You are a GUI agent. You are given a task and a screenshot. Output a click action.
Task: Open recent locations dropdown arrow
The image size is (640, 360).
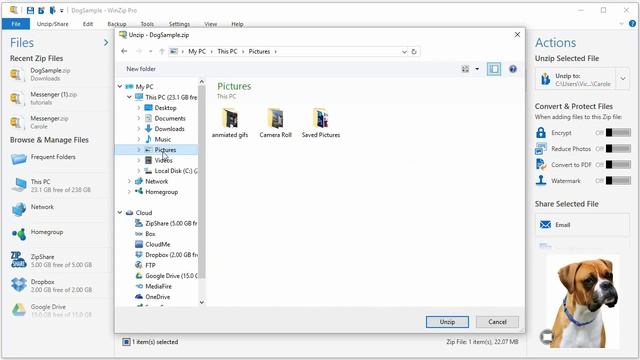click(x=151, y=51)
